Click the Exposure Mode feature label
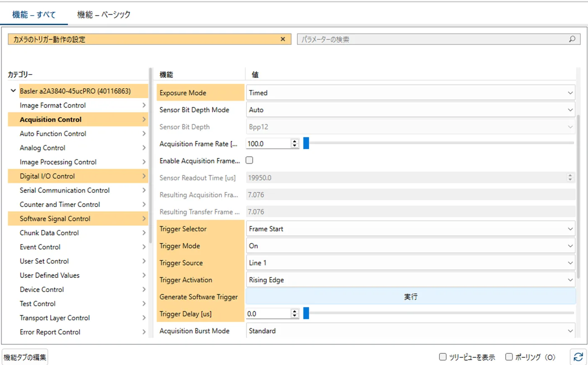This screenshot has height=365, width=588. [182, 93]
